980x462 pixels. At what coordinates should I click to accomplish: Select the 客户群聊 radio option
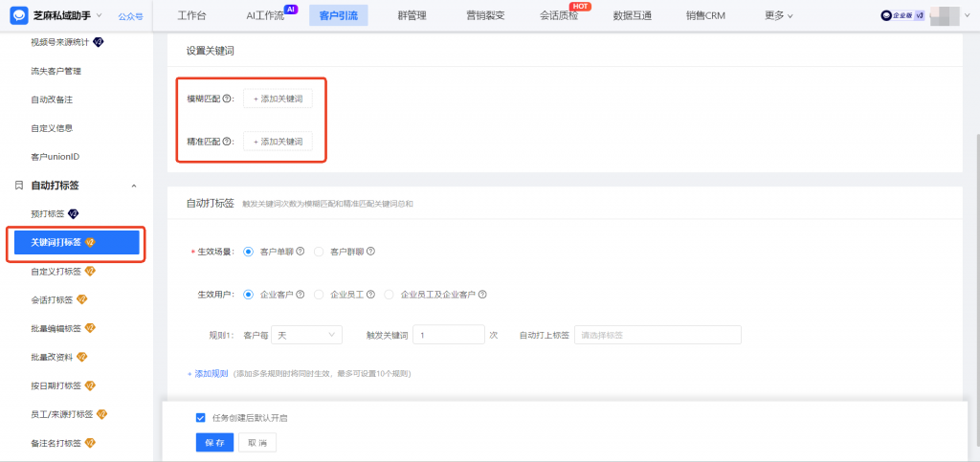point(320,252)
